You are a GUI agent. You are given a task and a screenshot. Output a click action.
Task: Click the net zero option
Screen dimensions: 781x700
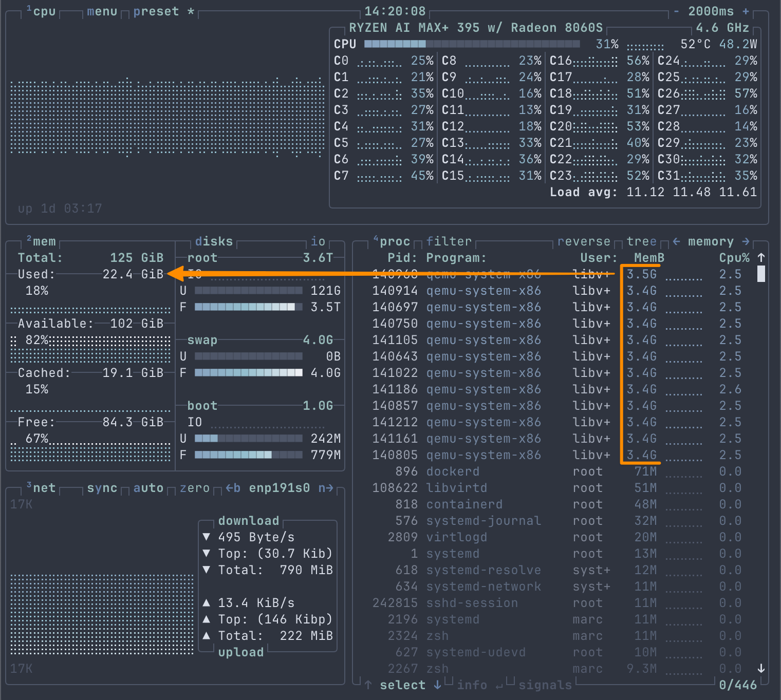click(x=194, y=488)
